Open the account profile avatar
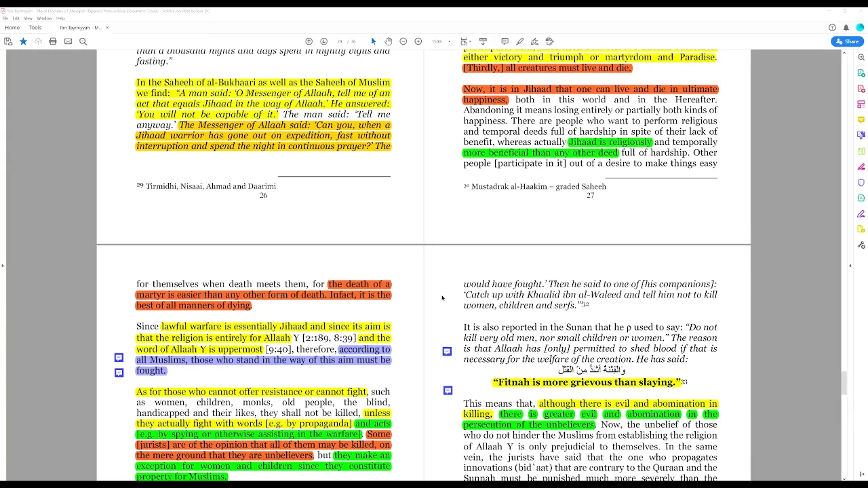 coord(860,28)
